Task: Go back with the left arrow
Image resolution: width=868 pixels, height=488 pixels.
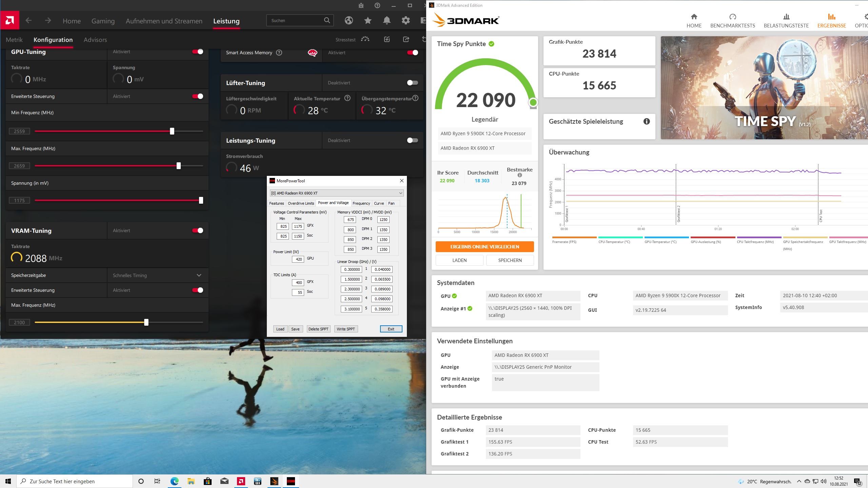Action: point(28,21)
